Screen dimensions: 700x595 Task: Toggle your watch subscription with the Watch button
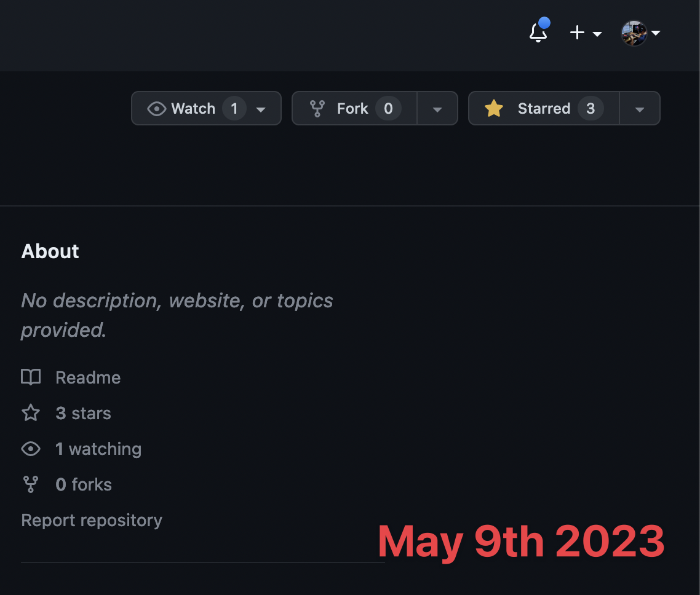pos(194,108)
